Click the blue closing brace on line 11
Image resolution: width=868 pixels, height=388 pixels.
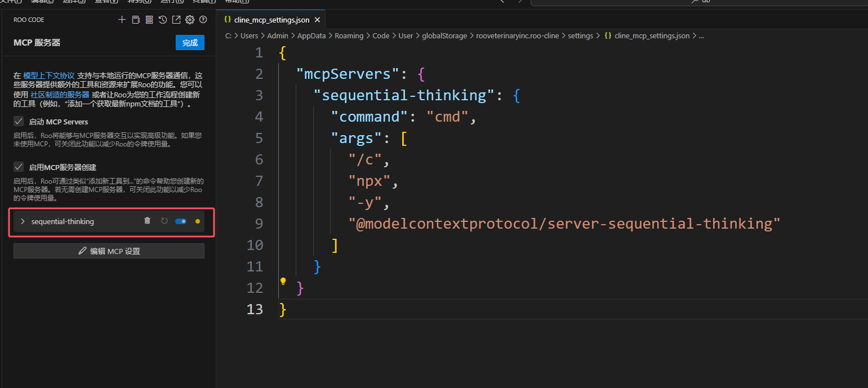point(317,266)
